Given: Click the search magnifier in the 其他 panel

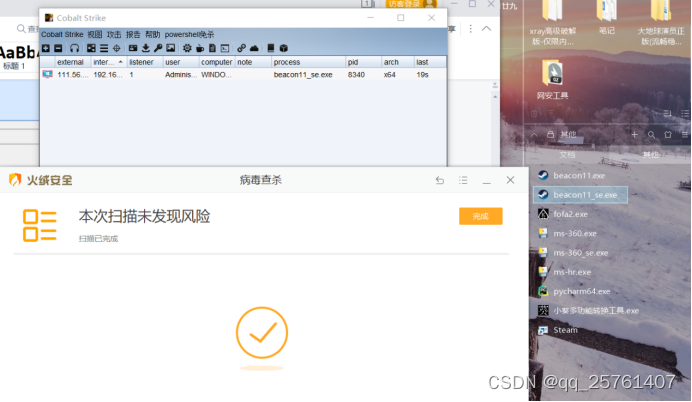Looking at the screenshot, I should 651,135.
